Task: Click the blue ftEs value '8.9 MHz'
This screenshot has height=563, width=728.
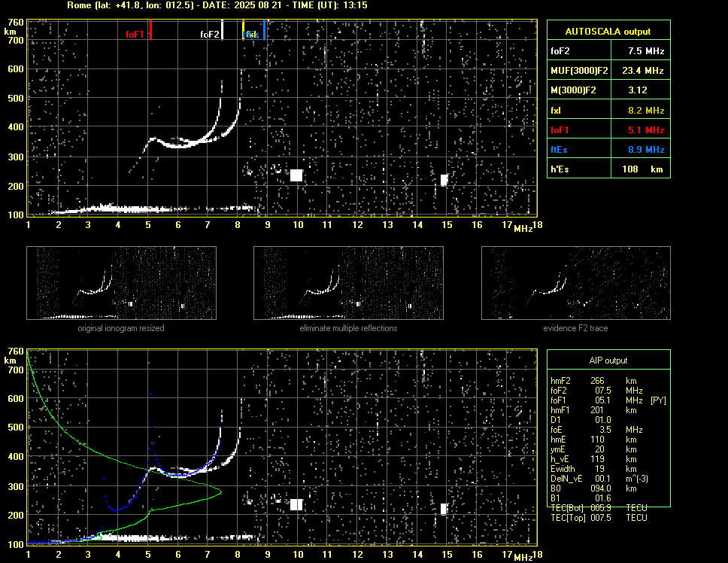Action: pyautogui.click(x=646, y=150)
